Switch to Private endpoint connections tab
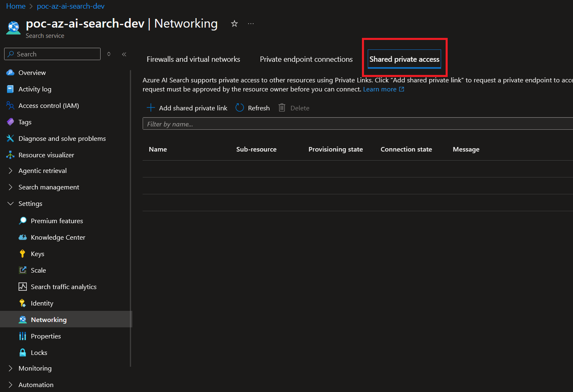This screenshot has height=392, width=573. [x=306, y=59]
